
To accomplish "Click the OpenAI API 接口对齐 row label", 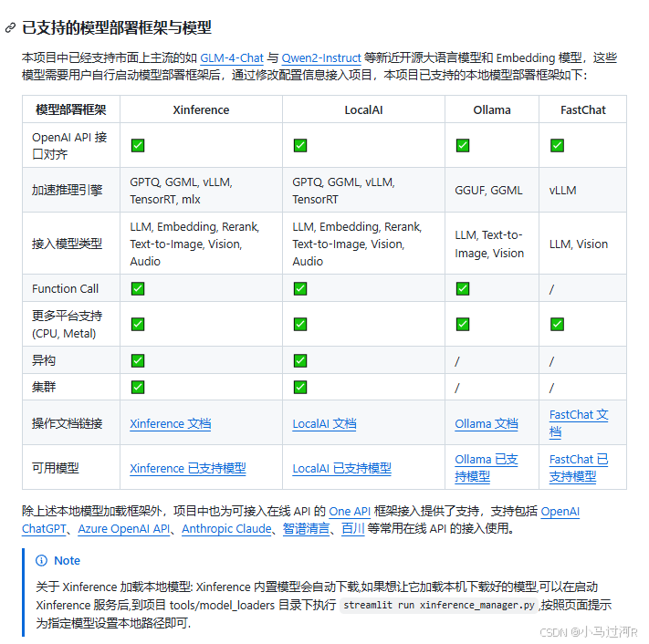I will pos(69,146).
